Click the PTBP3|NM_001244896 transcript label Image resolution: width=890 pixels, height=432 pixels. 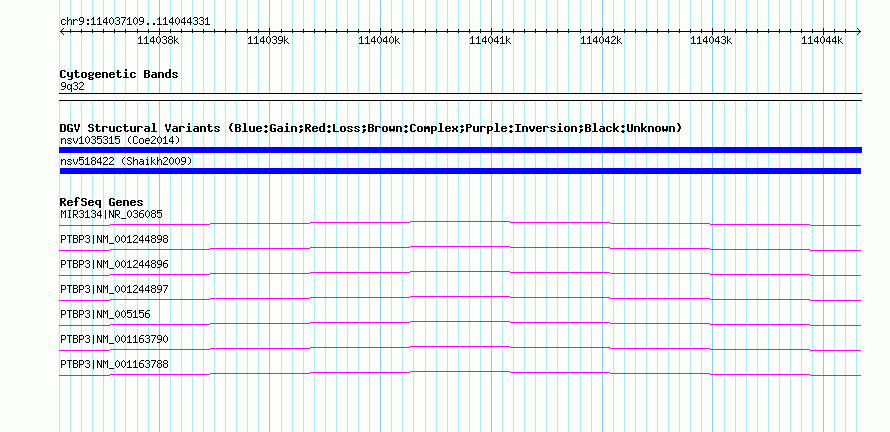click(x=114, y=265)
